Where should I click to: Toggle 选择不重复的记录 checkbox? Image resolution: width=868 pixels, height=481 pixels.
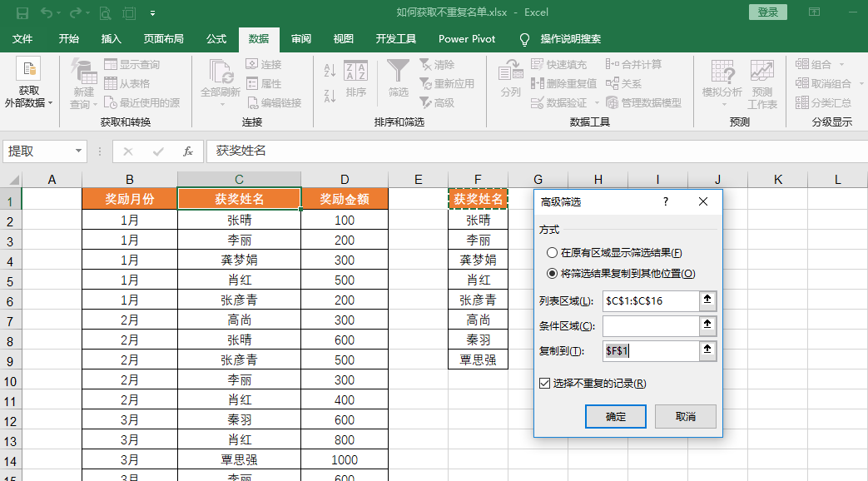[x=545, y=383]
